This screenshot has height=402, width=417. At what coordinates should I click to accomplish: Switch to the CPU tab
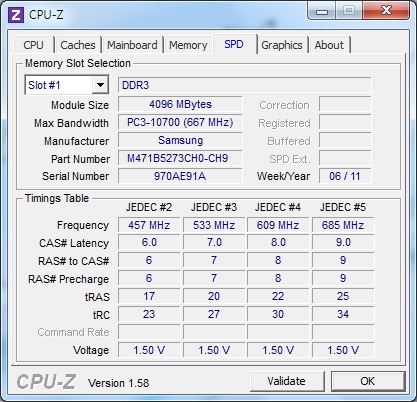point(33,45)
